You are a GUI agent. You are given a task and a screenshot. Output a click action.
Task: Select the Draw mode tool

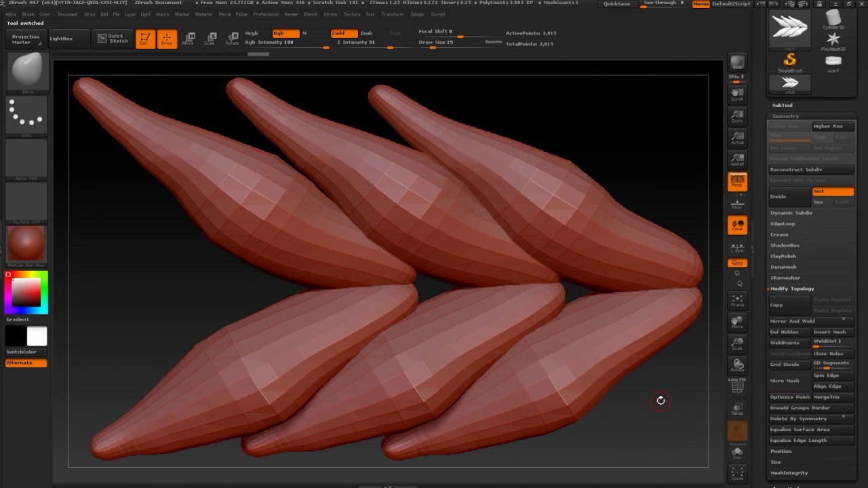click(167, 39)
